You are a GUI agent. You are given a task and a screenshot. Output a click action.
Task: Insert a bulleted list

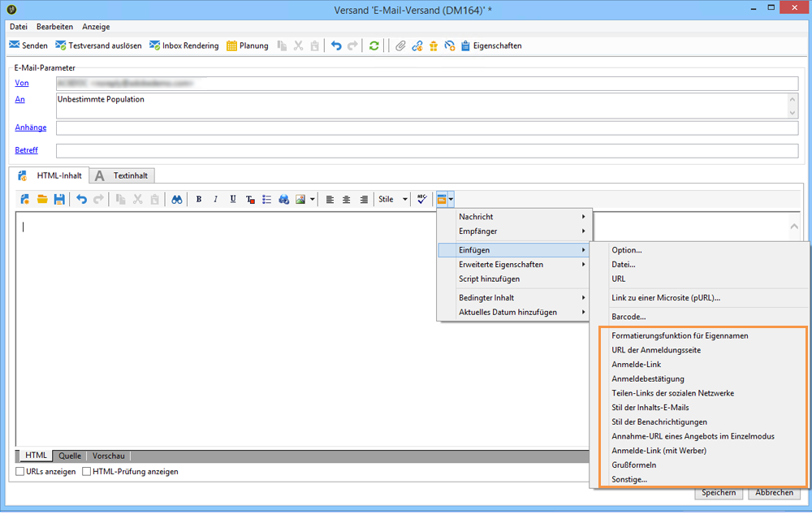[x=266, y=199]
